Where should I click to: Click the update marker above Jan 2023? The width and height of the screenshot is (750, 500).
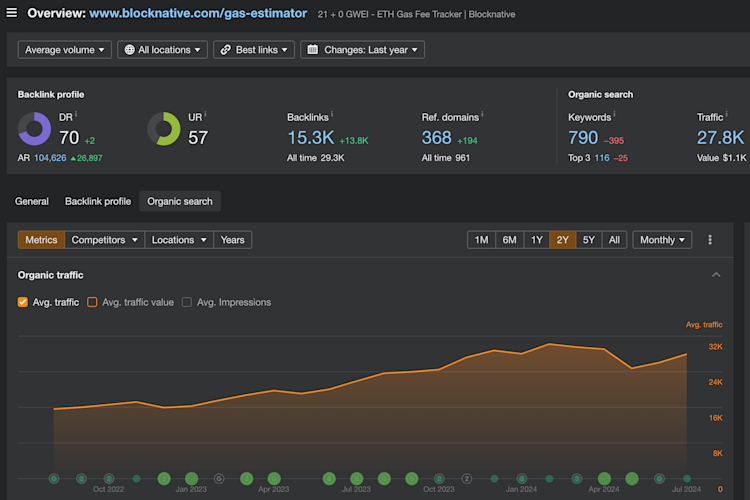[191, 478]
